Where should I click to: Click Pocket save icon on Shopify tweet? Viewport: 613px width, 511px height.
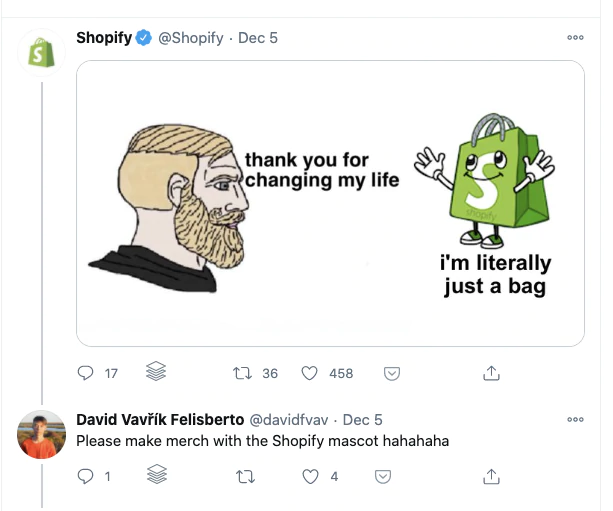click(393, 373)
